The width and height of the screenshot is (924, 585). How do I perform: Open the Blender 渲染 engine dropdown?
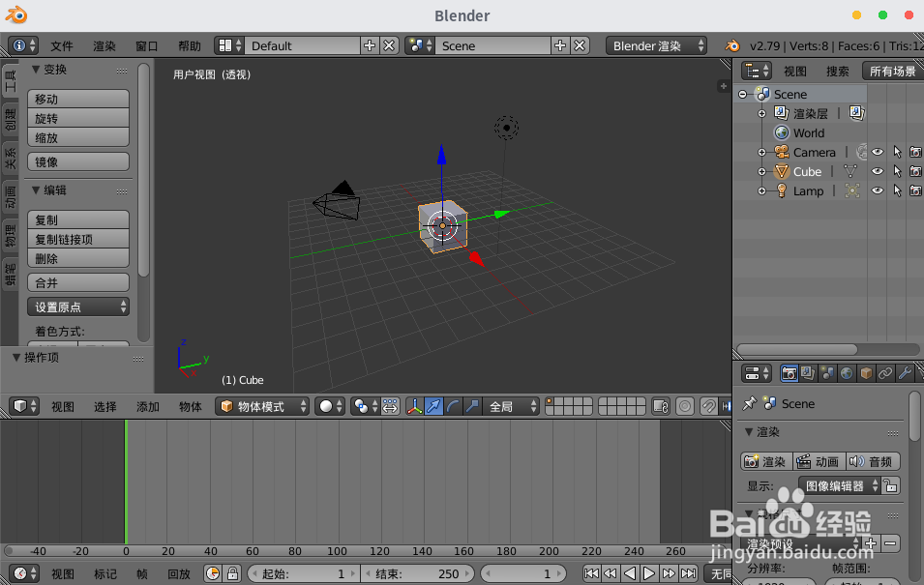(x=656, y=45)
